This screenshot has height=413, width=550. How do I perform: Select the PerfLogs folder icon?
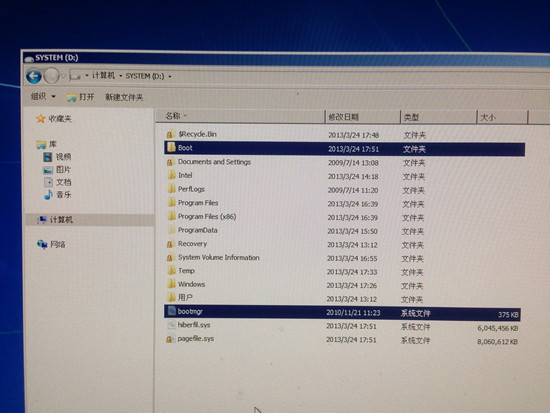(x=172, y=189)
